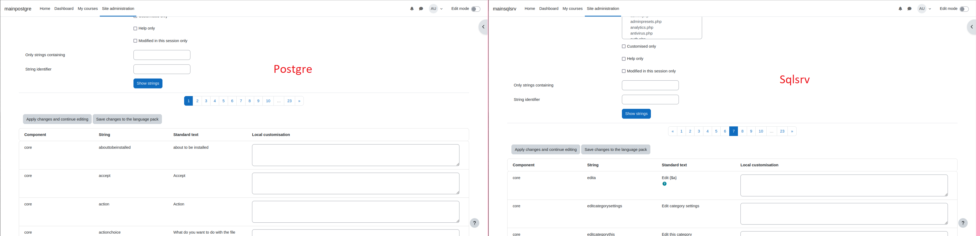Click Only strings containing field in mainsqlsrv
This screenshot has height=236, width=980.
click(x=650, y=86)
